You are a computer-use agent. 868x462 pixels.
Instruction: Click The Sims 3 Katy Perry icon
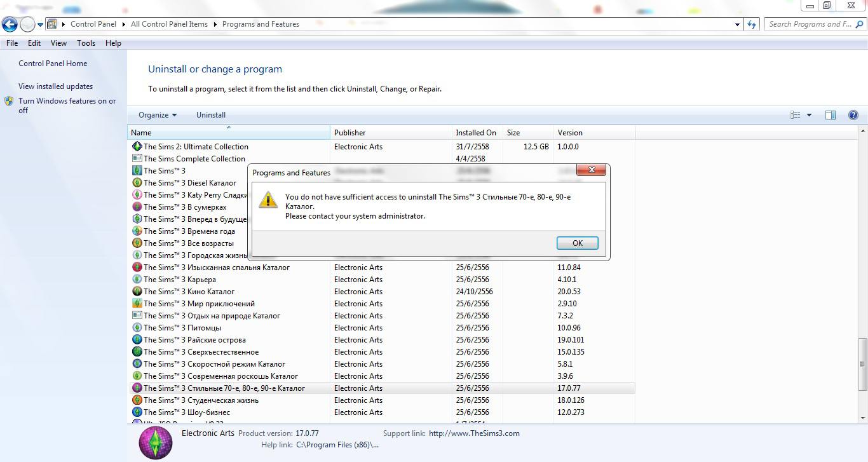pyautogui.click(x=137, y=195)
